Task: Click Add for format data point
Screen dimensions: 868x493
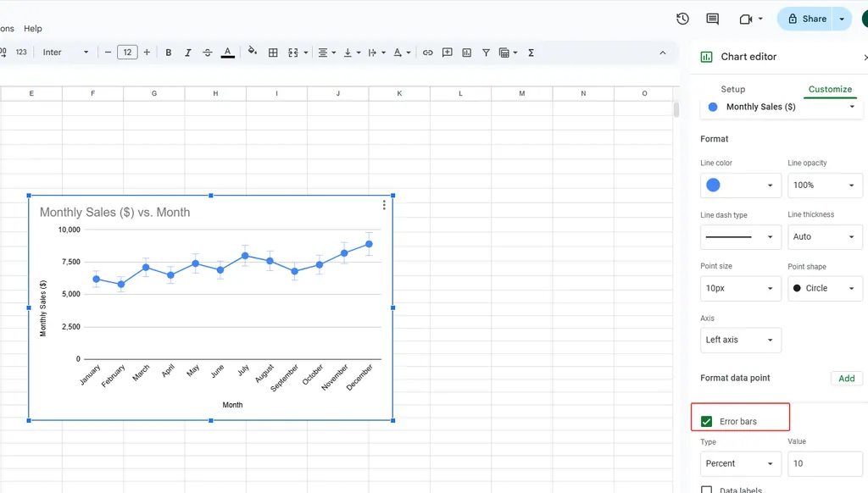Action: click(846, 379)
